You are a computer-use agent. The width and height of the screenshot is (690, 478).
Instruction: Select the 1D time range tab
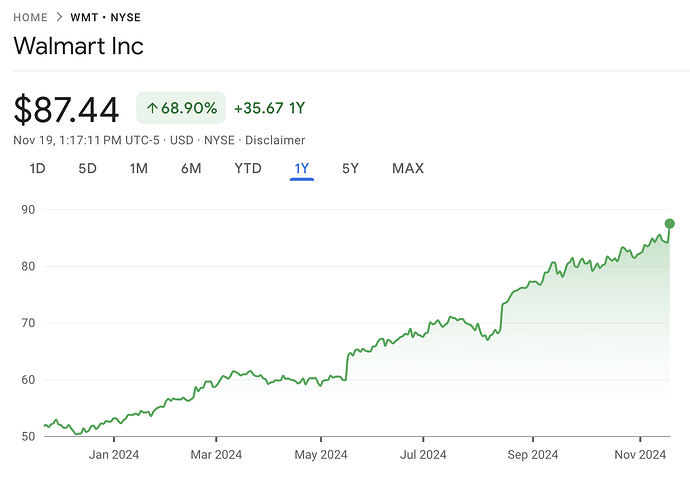(37, 169)
